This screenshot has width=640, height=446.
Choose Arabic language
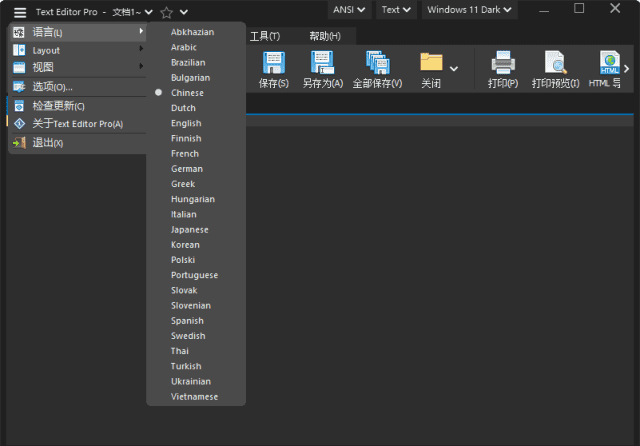click(x=196, y=47)
